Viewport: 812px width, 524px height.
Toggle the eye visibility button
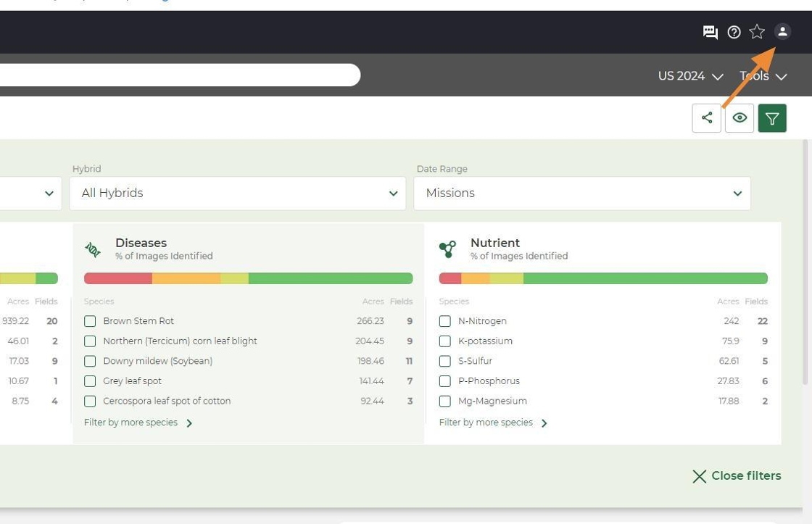click(739, 118)
